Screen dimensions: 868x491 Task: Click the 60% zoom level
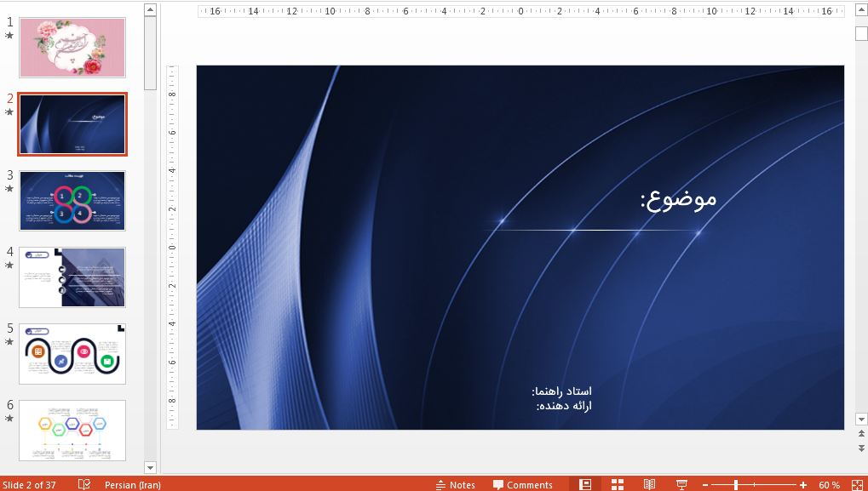click(x=829, y=484)
